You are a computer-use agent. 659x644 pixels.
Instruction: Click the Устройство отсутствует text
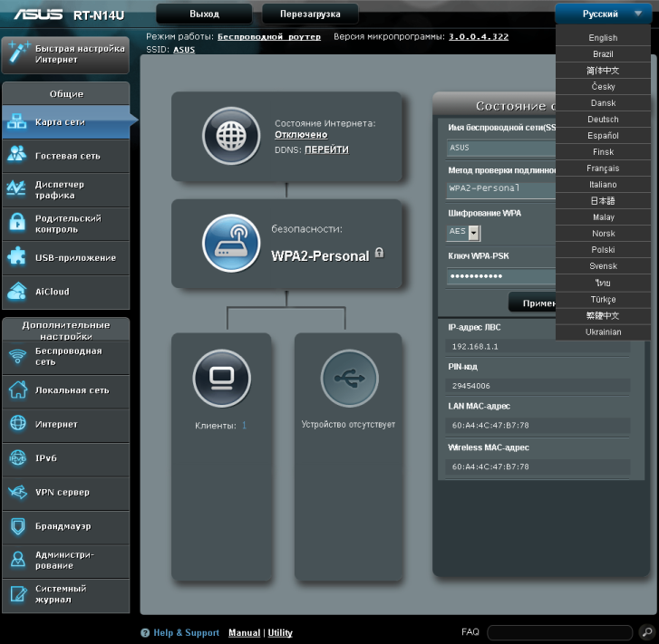[x=348, y=424]
